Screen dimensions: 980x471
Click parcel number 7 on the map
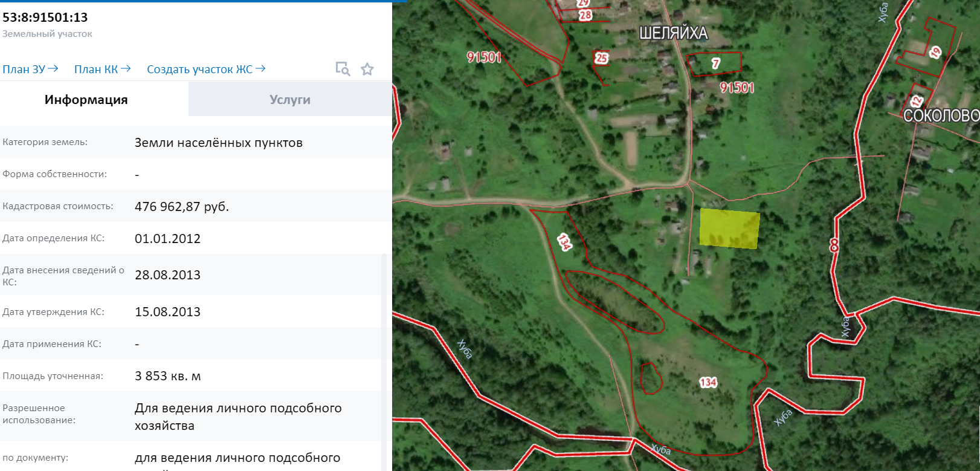(x=716, y=63)
